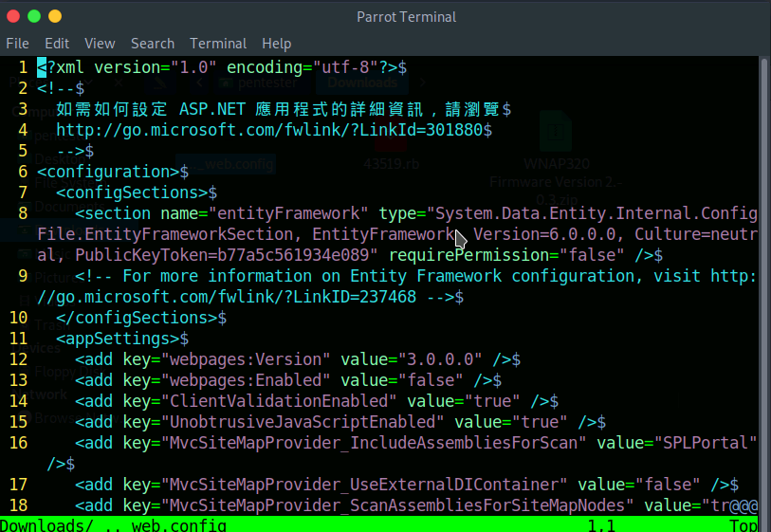Click the 1,1 cursor position in status line

coord(601,525)
